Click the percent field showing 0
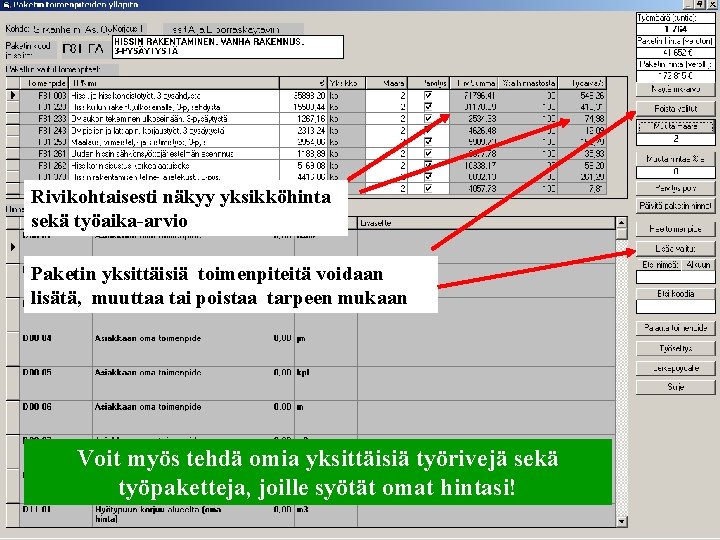 [675, 172]
